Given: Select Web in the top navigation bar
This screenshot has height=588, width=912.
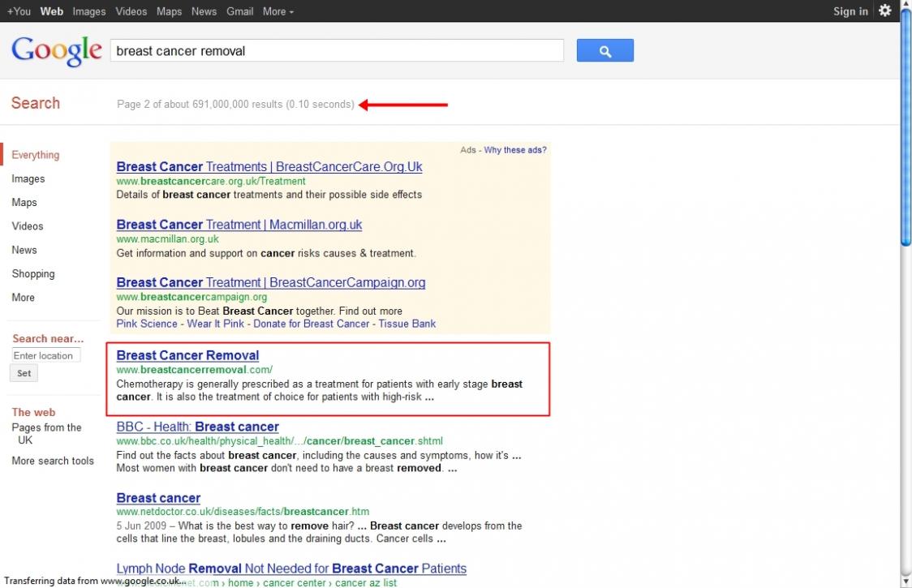Looking at the screenshot, I should pos(51,11).
